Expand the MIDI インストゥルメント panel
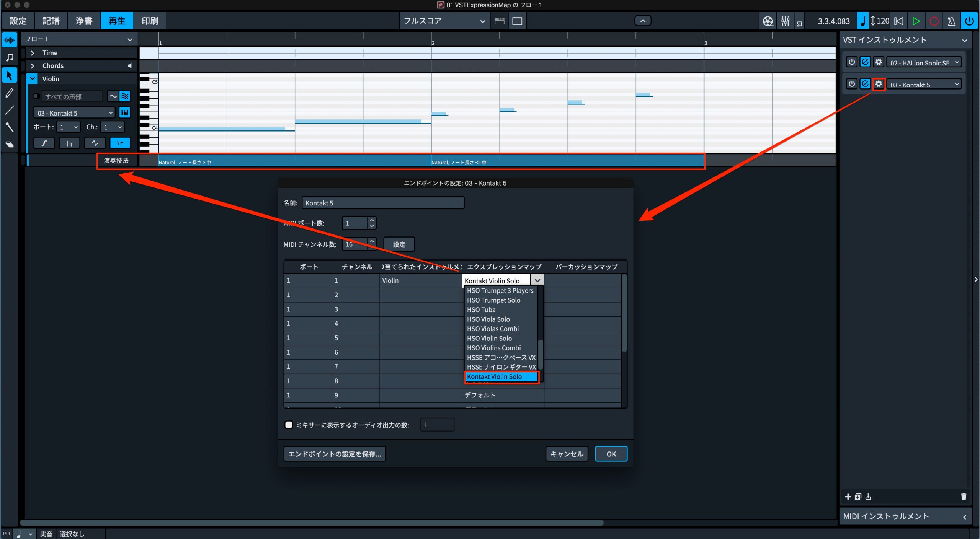 (x=964, y=517)
